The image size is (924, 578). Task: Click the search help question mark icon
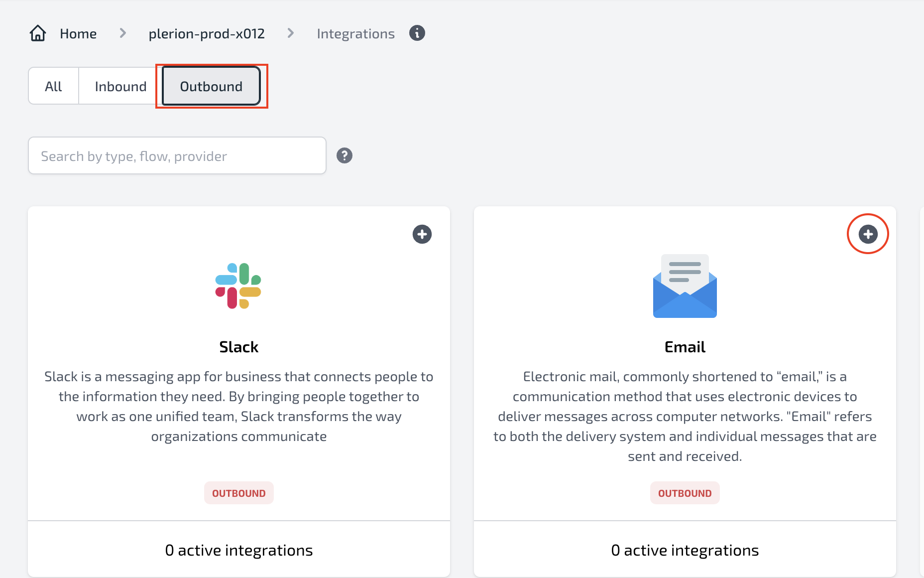pos(345,155)
